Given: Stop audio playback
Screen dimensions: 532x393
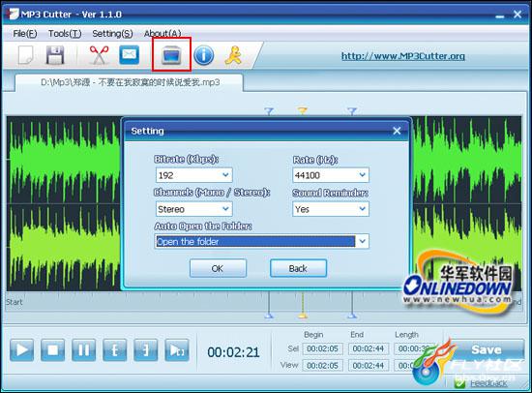Looking at the screenshot, I should pyautogui.click(x=53, y=349).
